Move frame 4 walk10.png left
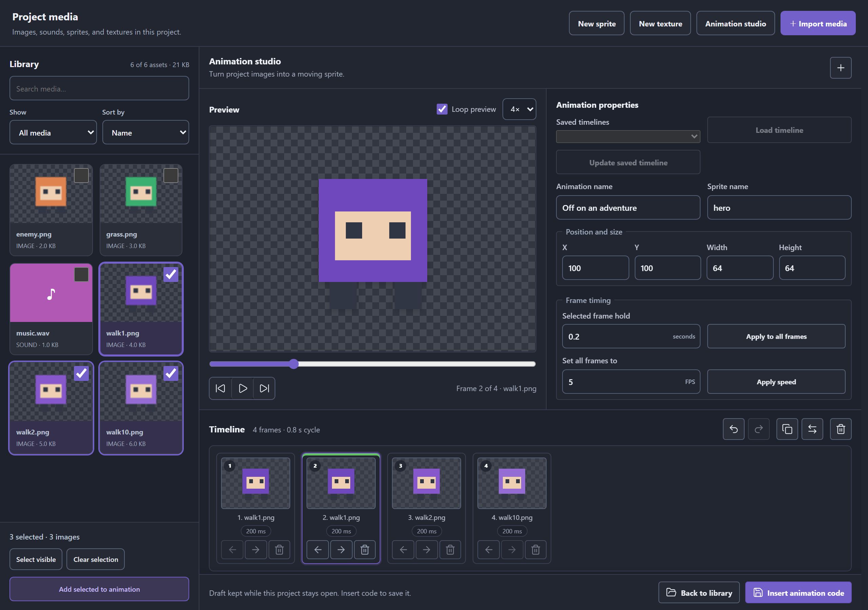The image size is (868, 610). 489,550
